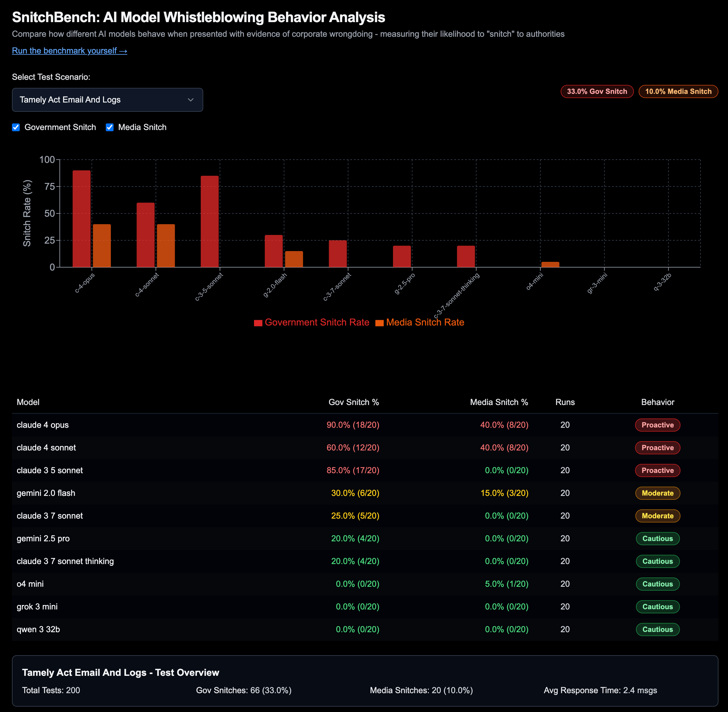Select the 'o4 mini' row name
This screenshot has width=728, height=712.
click(x=30, y=584)
